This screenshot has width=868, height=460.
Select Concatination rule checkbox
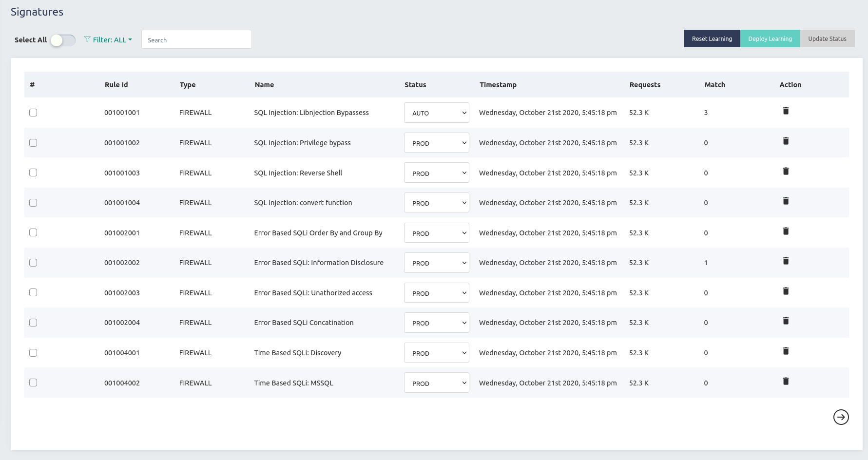point(33,323)
